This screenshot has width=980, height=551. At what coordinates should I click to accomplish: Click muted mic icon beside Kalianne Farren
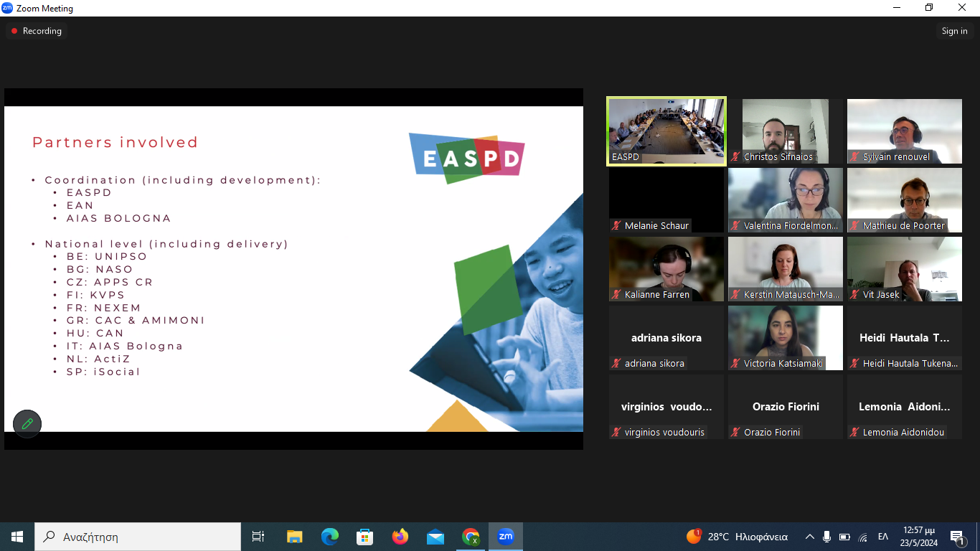click(x=616, y=294)
